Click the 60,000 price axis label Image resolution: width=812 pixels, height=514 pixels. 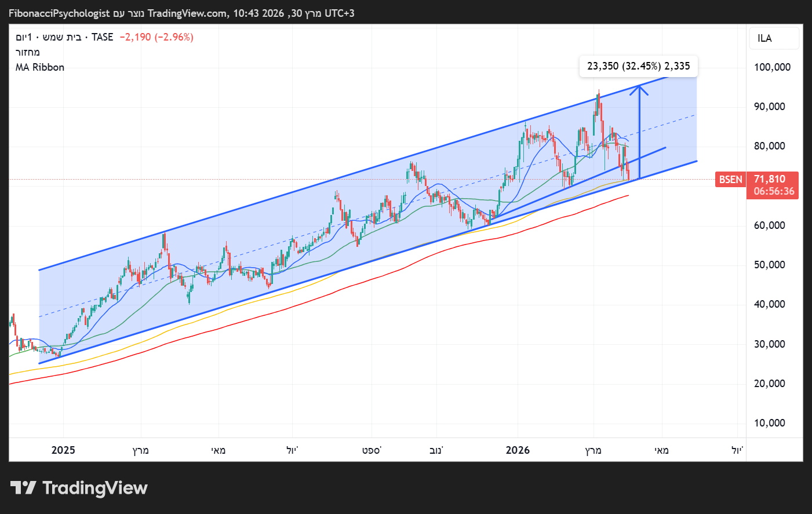770,225
